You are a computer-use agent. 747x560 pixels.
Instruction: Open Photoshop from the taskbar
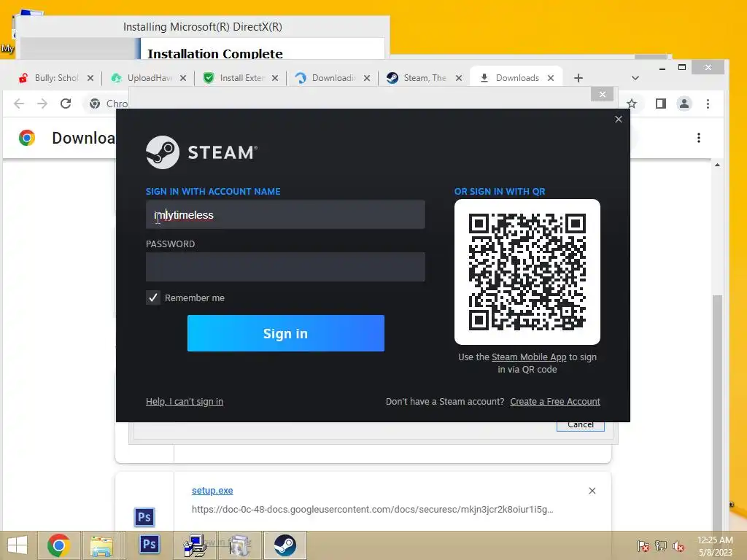[x=149, y=545]
